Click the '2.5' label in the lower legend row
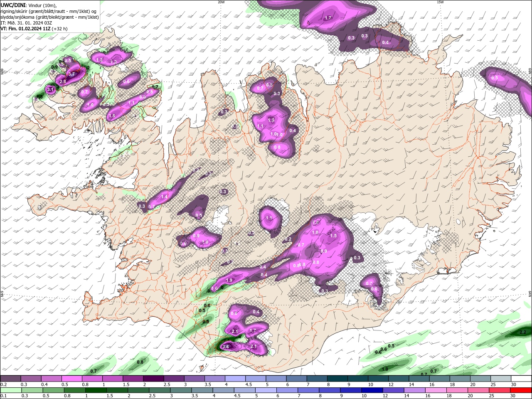This screenshot has height=399, width=532. point(152,396)
